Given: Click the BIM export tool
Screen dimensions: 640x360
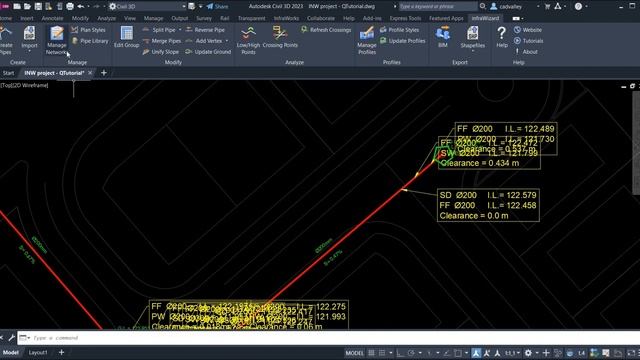Looking at the screenshot, I should click(x=443, y=38).
